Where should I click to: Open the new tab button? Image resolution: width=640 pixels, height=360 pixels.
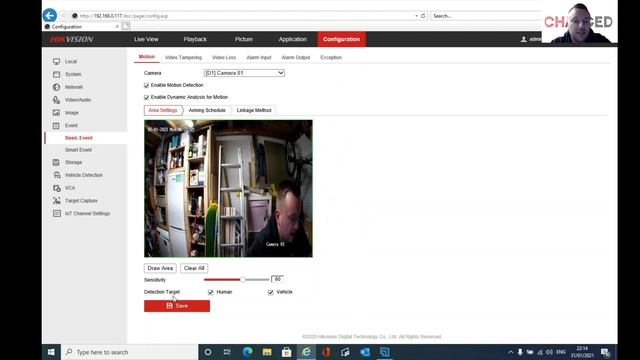pos(126,27)
